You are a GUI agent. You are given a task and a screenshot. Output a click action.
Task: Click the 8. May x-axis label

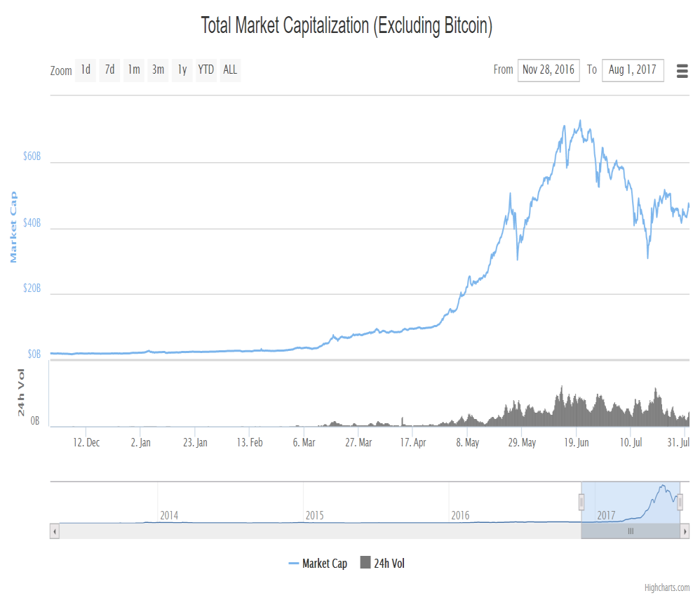coord(467,443)
